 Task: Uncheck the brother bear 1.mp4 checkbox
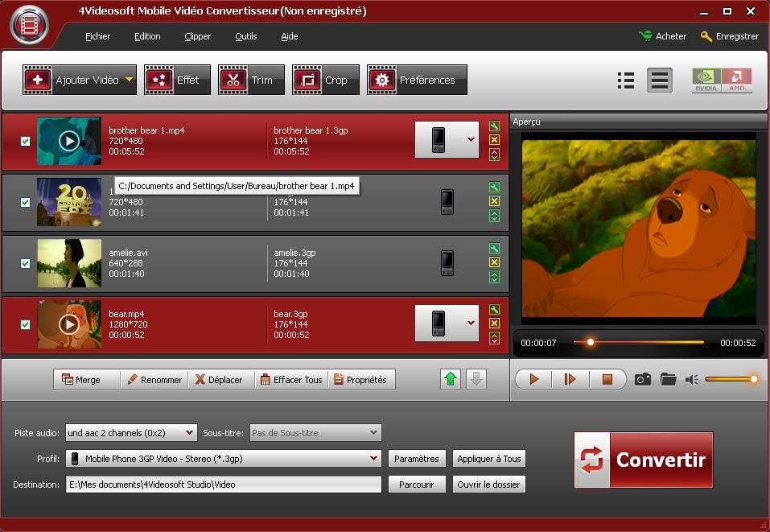pyautogui.click(x=25, y=141)
